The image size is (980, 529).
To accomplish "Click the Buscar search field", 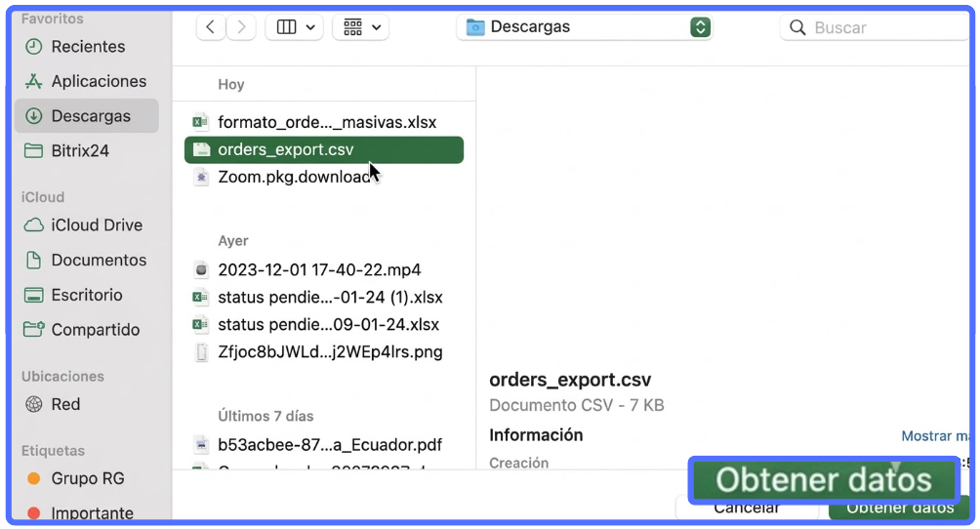I will click(x=878, y=27).
